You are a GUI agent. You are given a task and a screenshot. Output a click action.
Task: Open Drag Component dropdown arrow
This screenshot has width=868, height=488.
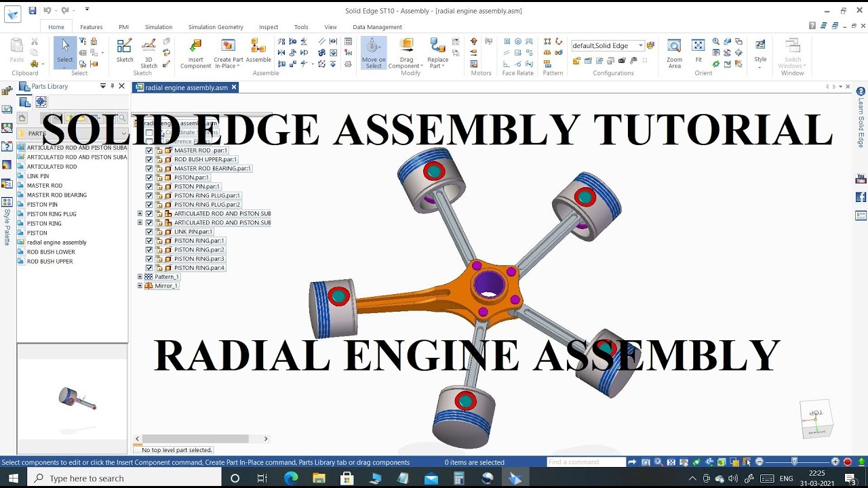click(421, 66)
